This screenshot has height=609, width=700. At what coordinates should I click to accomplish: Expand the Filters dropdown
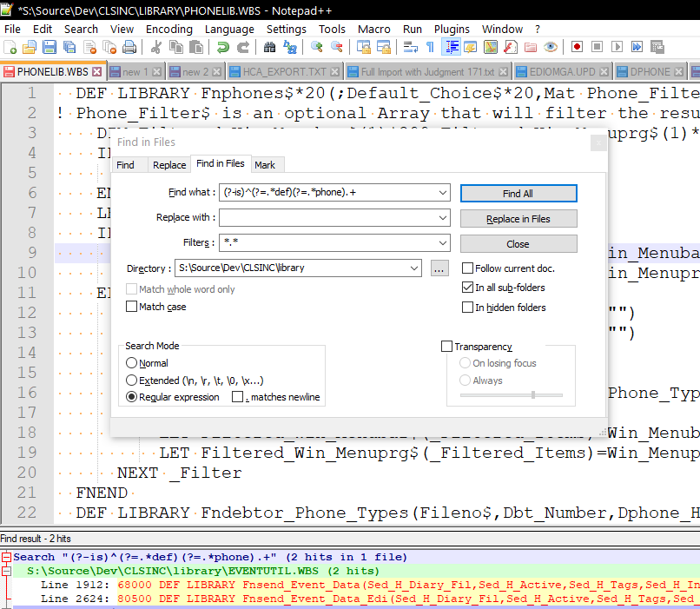coord(442,243)
